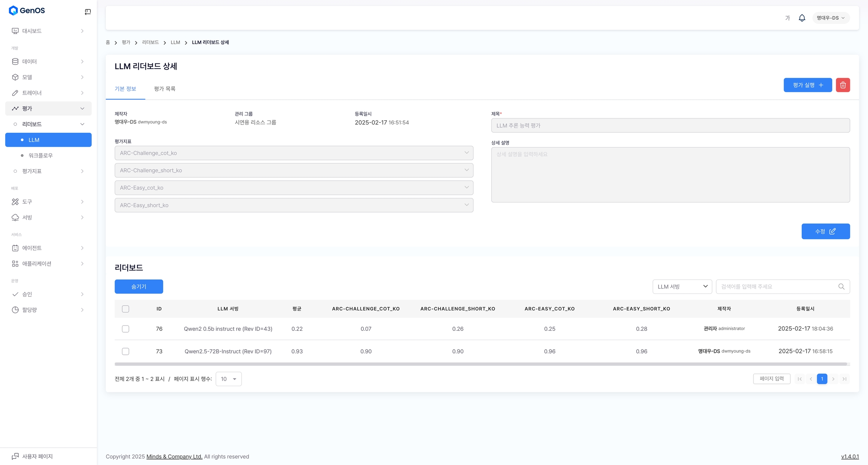This screenshot has width=868, height=465.
Task: Go to last page arrow icon
Action: [845, 379]
